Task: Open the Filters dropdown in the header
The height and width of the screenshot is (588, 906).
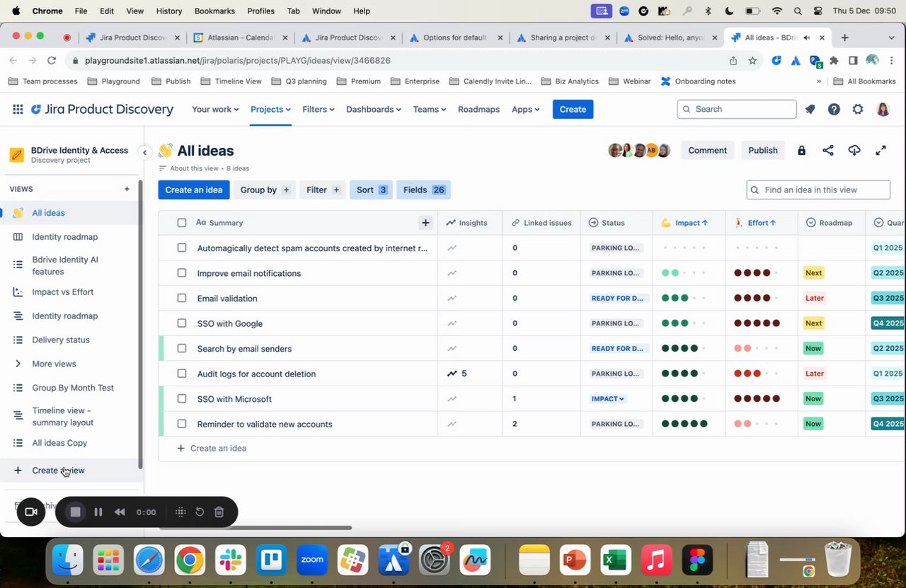Action: [319, 109]
